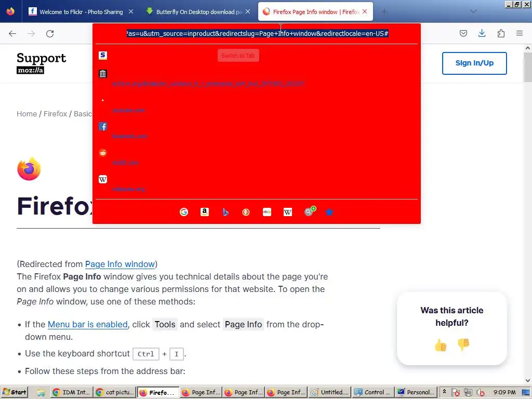Close the Welcome to Flickr tab
The height and width of the screenshot is (399, 532).
tap(131, 11)
